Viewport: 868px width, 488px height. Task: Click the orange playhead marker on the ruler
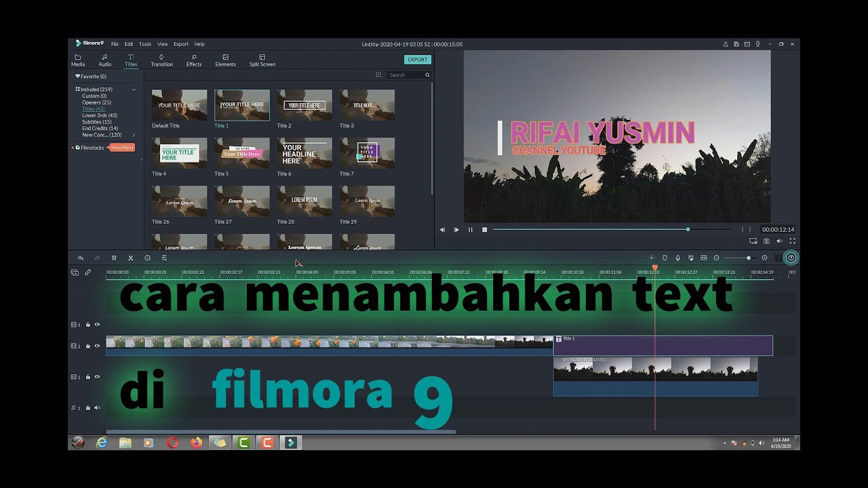coord(655,268)
